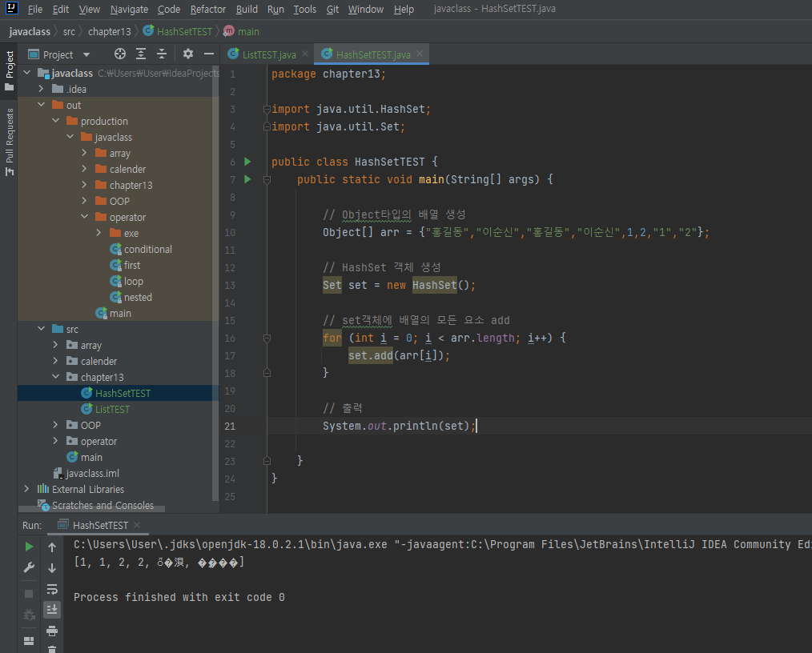The image size is (812, 653).
Task: Open the Git menu
Action: pyautogui.click(x=332, y=10)
